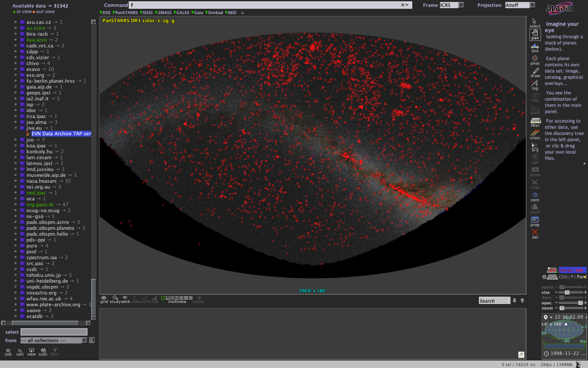The width and height of the screenshot is (588, 368).
Task: Open the cont contour tool
Action: click(x=534, y=197)
